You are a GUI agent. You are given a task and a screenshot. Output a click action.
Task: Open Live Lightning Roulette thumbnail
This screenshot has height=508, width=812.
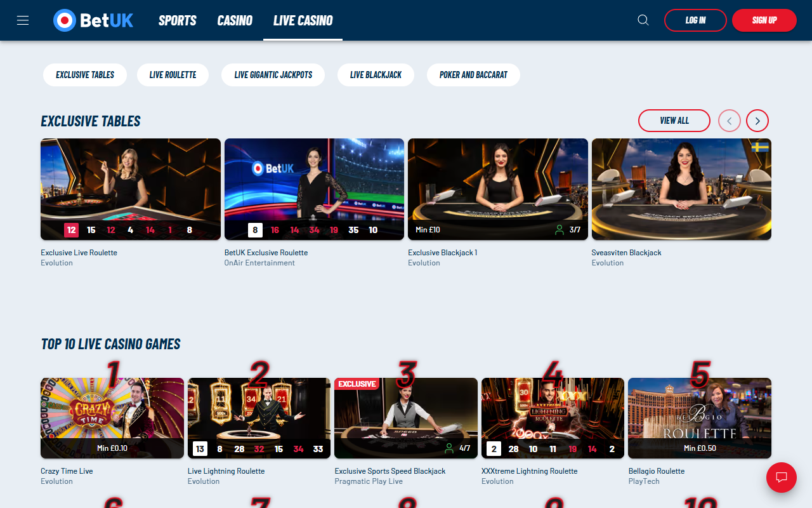tap(259, 418)
